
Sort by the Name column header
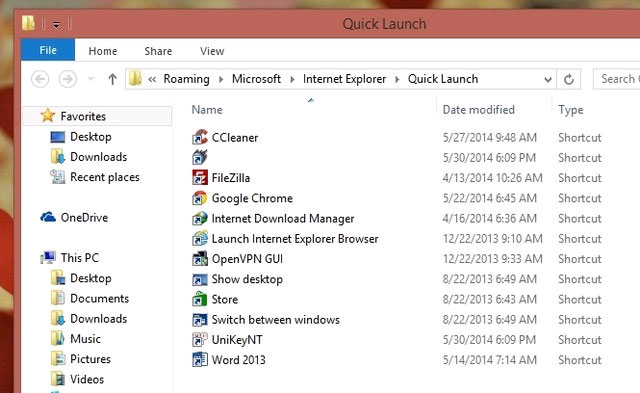point(207,109)
